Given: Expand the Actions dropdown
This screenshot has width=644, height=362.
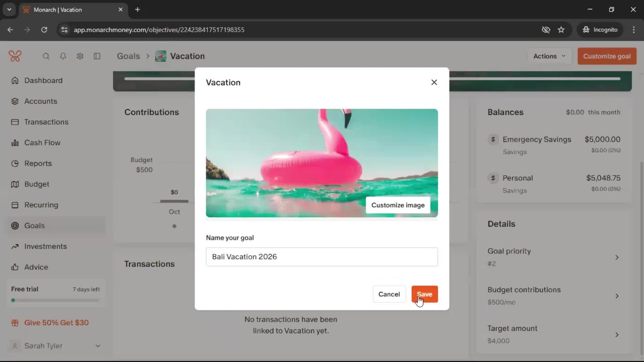Looking at the screenshot, I should tap(549, 56).
